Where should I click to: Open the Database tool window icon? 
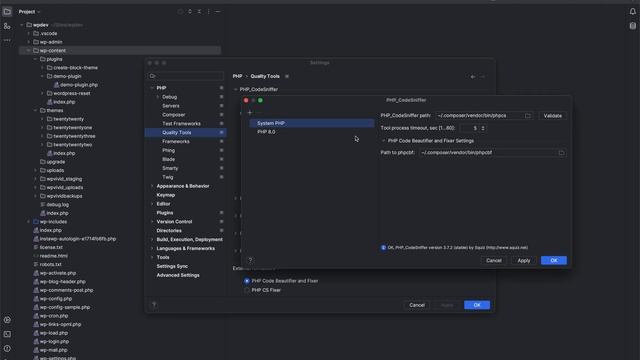pos(632,26)
